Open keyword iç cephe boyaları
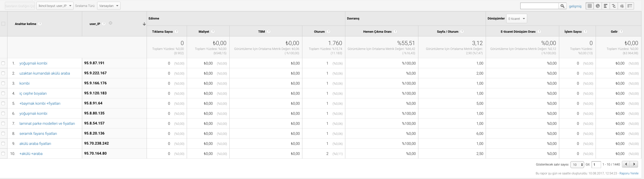The height and width of the screenshot is (179, 644). (33, 93)
